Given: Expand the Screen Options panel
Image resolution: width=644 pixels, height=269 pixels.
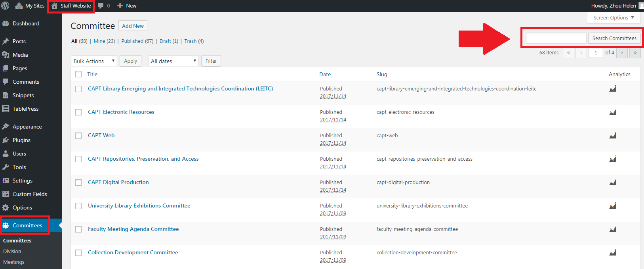Looking at the screenshot, I should pos(613,17).
